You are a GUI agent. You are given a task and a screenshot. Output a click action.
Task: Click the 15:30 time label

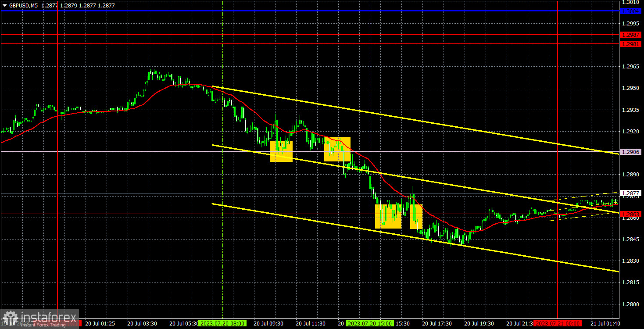tap(402, 324)
